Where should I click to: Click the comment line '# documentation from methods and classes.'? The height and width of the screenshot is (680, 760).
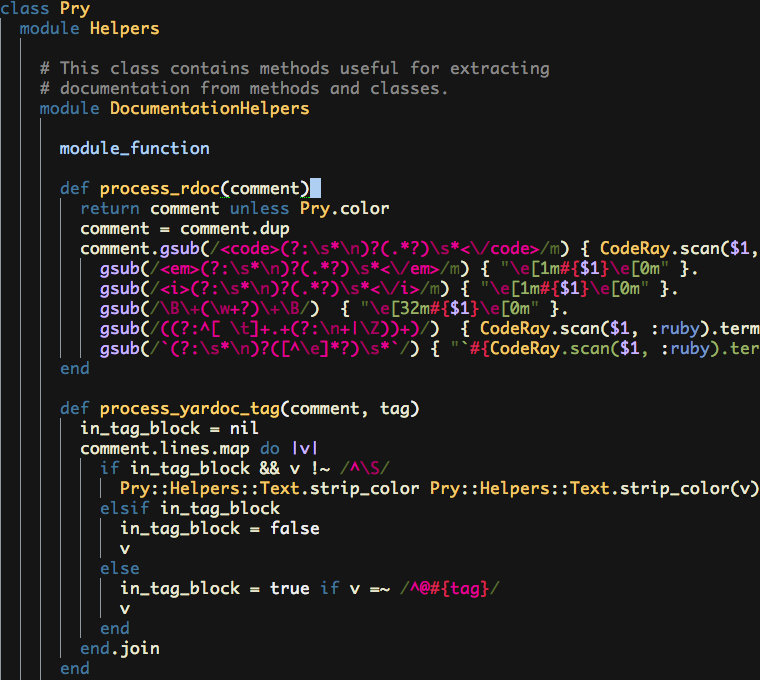[244, 89]
